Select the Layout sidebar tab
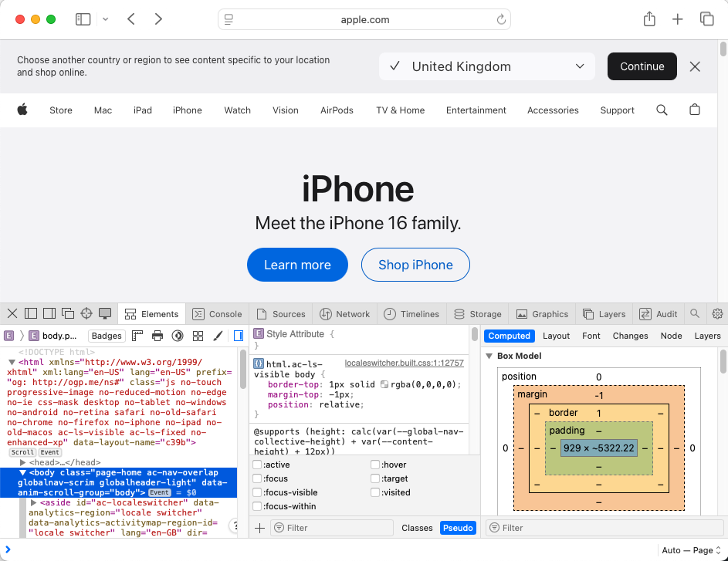This screenshot has height=561, width=728. click(556, 336)
